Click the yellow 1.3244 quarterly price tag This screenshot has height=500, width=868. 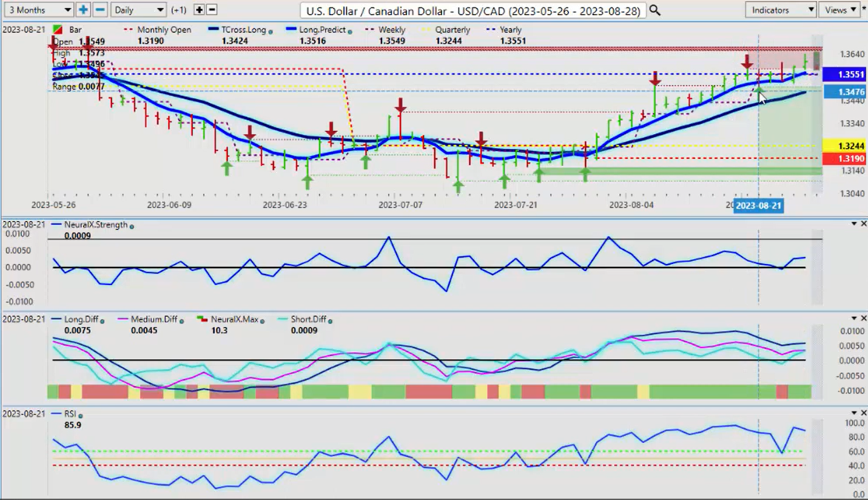844,146
